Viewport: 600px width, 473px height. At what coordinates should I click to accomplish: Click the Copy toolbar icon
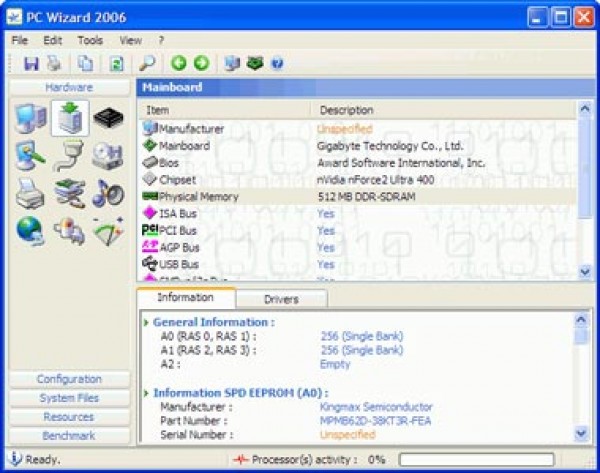[x=85, y=64]
